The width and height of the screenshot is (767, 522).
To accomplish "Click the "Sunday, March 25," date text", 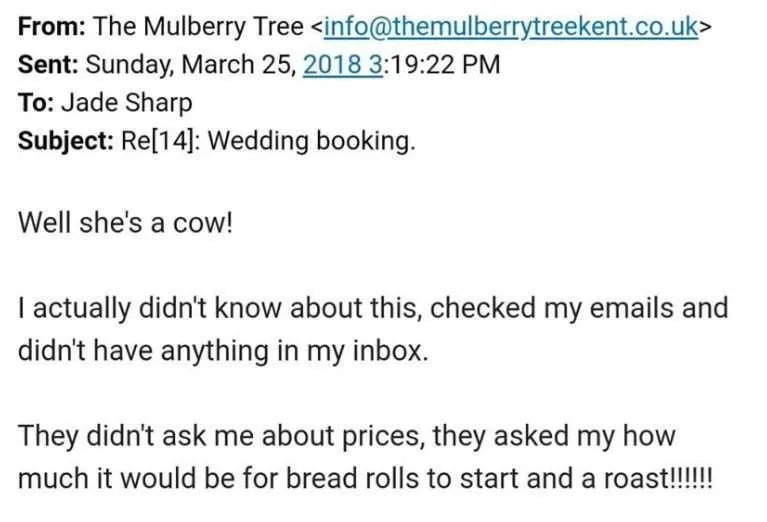I will (191, 65).
